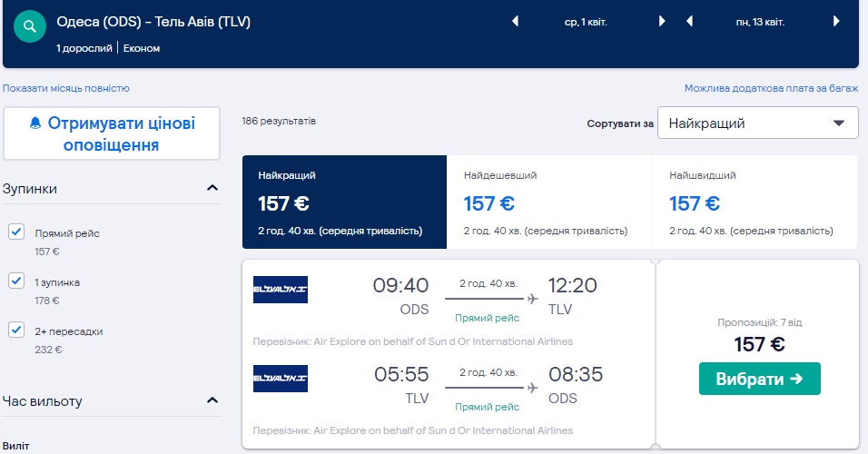Go to next departure date arrow
Viewport: 868px width, 454px height.
coord(662,21)
